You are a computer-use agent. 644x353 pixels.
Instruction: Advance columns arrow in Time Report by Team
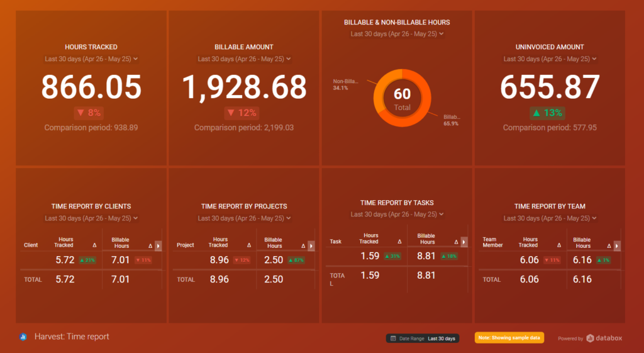coord(617,246)
